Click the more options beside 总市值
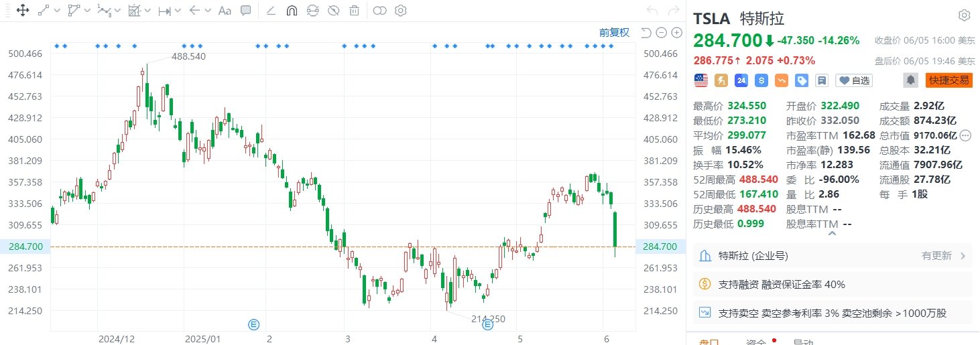Screen dimensions: 980x345 coord(965,135)
